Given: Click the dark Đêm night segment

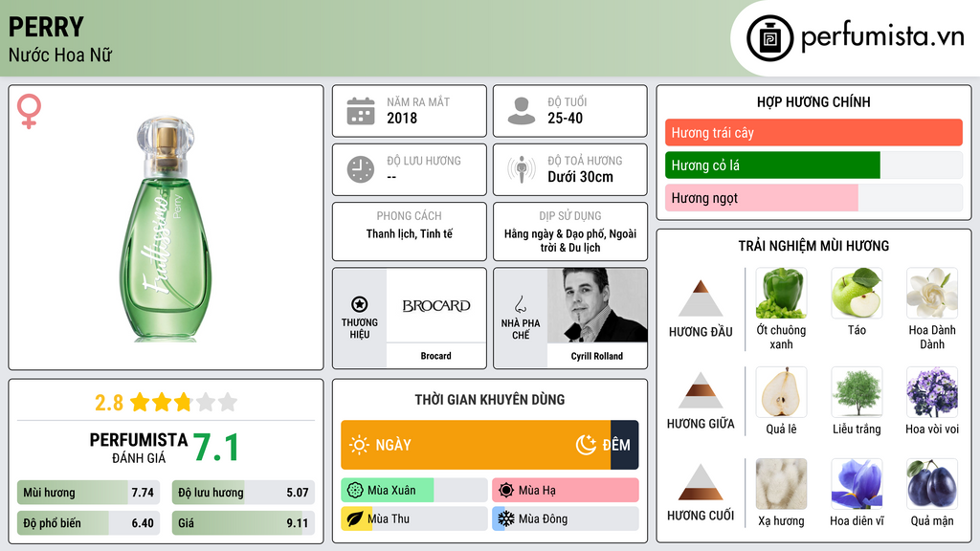Looking at the screenshot, I should pyautogui.click(x=624, y=445).
